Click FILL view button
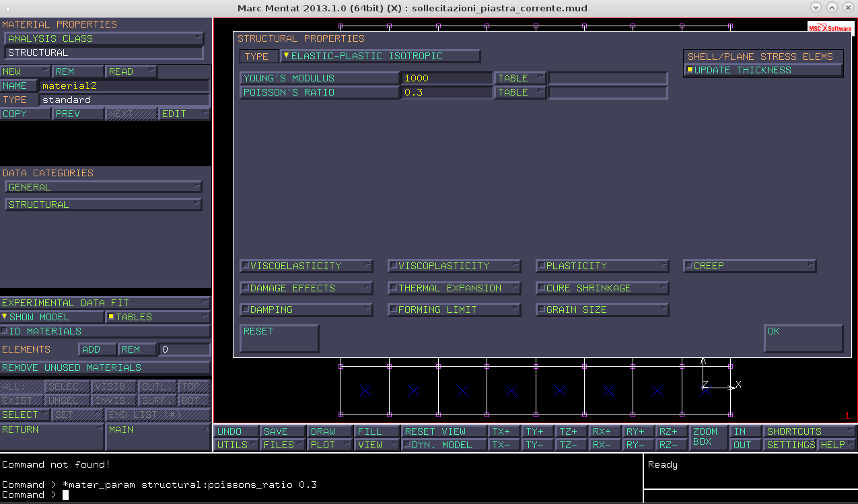The width and height of the screenshot is (858, 504). point(378,431)
